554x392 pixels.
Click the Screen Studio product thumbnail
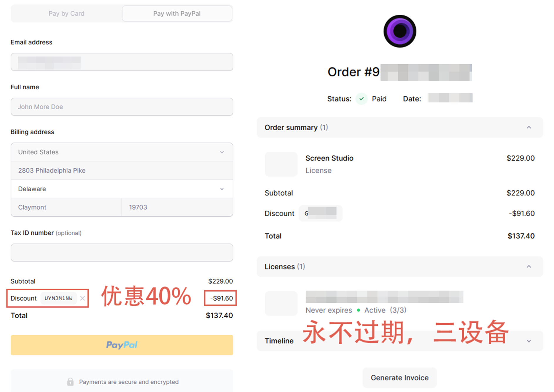pos(281,164)
